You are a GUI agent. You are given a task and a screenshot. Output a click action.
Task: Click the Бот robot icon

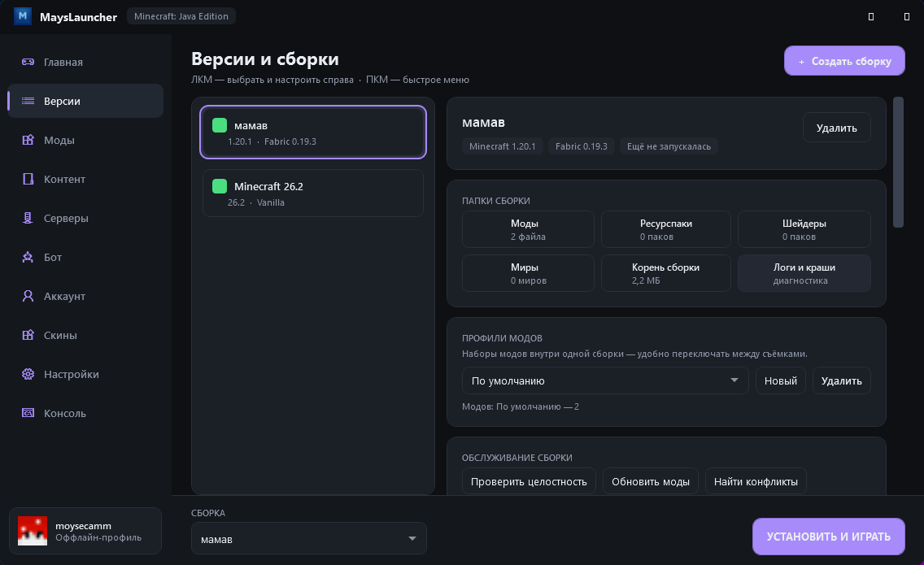coord(28,257)
